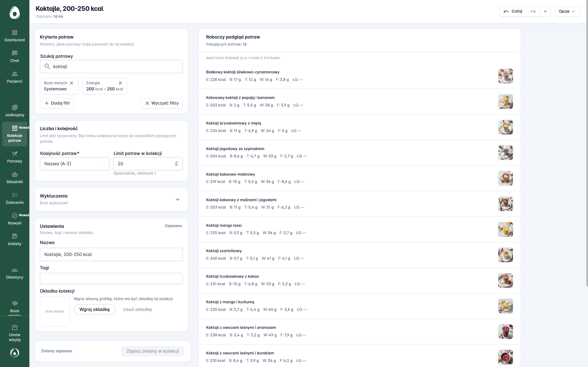Open the Kolejność potraw dropdown
This screenshot has width=588, height=367.
[x=74, y=164]
